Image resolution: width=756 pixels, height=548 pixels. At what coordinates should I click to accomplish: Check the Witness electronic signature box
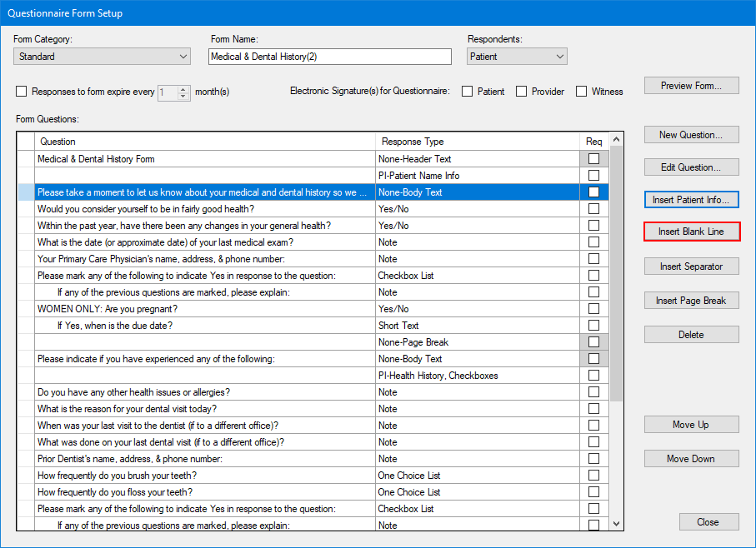point(582,92)
